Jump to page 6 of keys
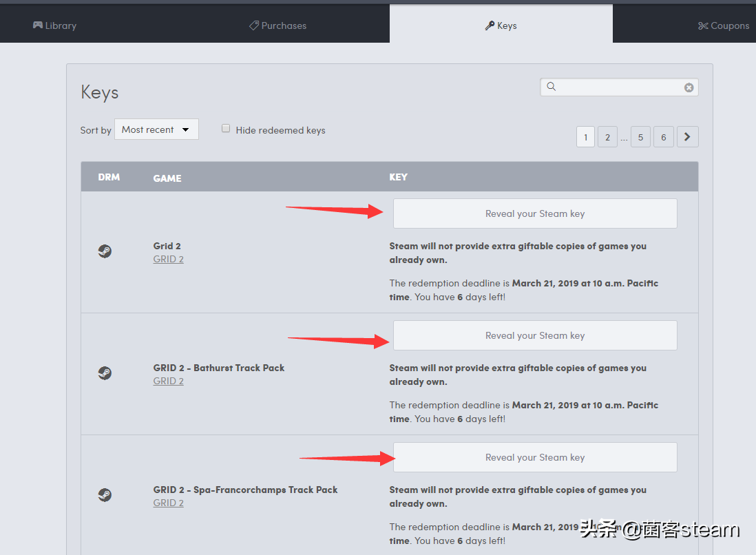This screenshot has width=756, height=555. pos(663,137)
